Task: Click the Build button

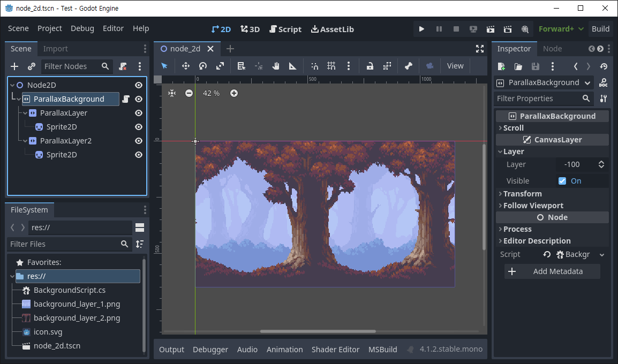Action: coord(600,29)
